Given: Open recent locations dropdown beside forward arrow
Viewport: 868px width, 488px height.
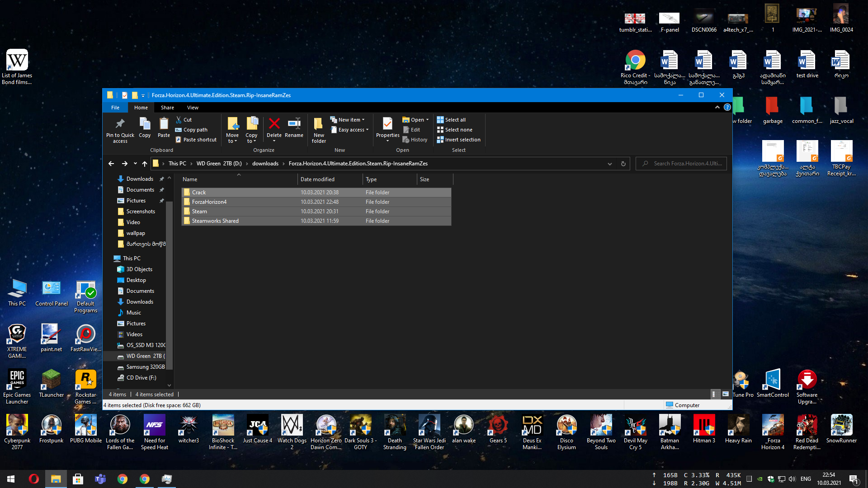Looking at the screenshot, I should [x=135, y=164].
